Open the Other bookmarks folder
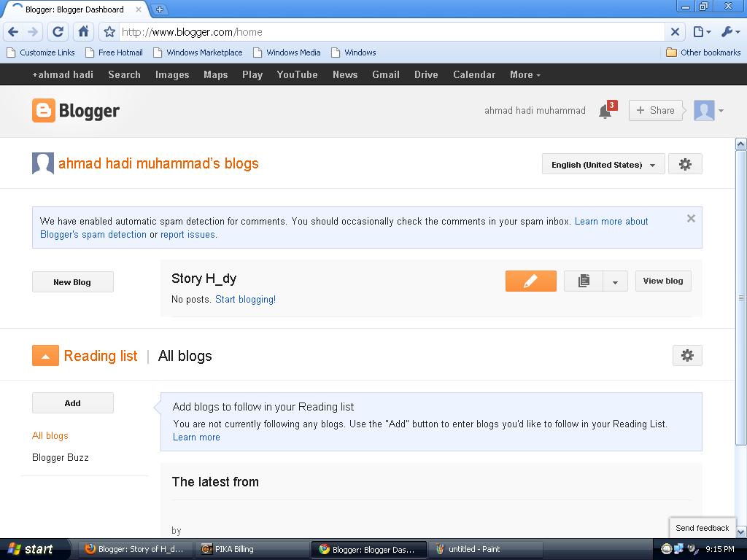 pyautogui.click(x=703, y=52)
